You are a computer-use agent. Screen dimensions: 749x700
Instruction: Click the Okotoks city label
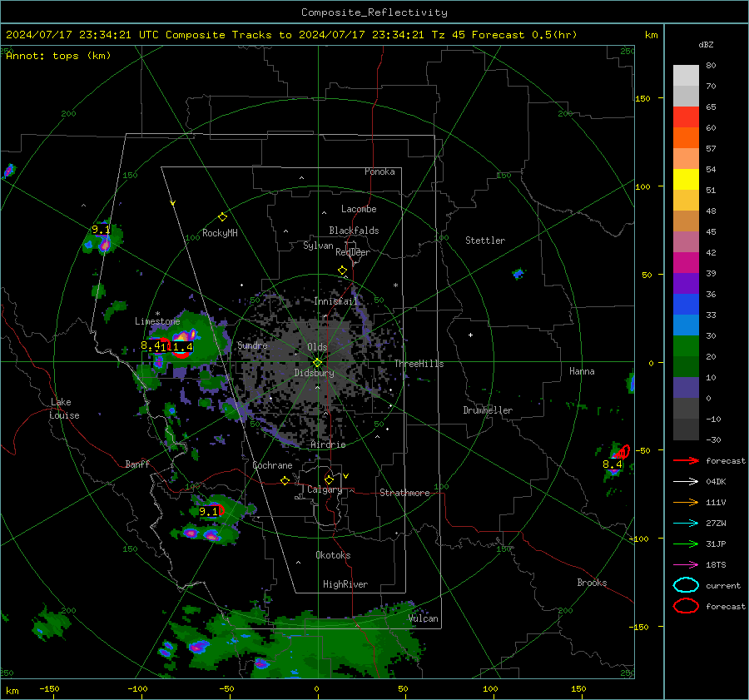coord(333,555)
